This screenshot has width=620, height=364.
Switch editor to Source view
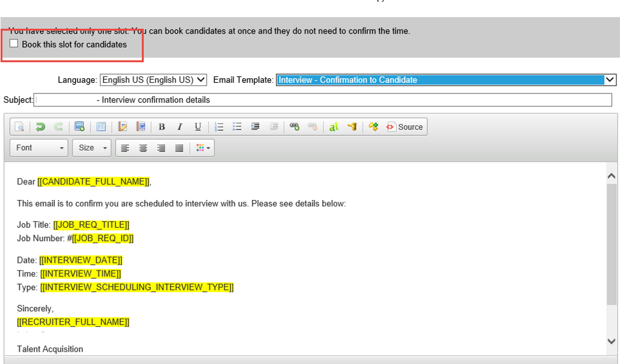[x=405, y=127]
